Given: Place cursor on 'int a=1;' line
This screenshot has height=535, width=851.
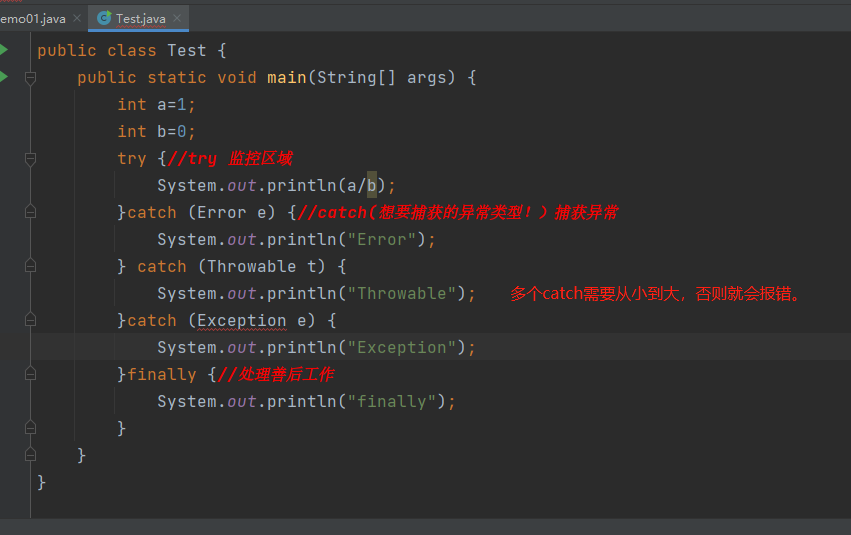Looking at the screenshot, I should pos(156,104).
